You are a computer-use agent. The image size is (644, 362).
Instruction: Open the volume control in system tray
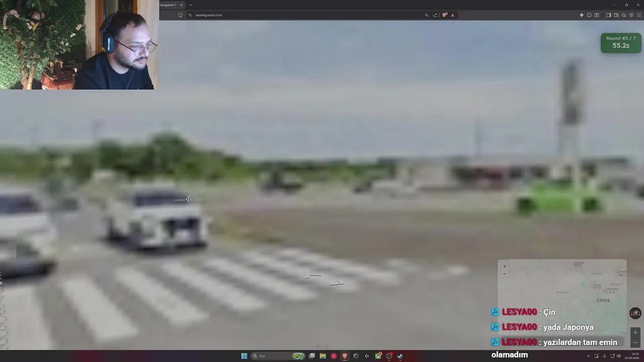pos(618,356)
